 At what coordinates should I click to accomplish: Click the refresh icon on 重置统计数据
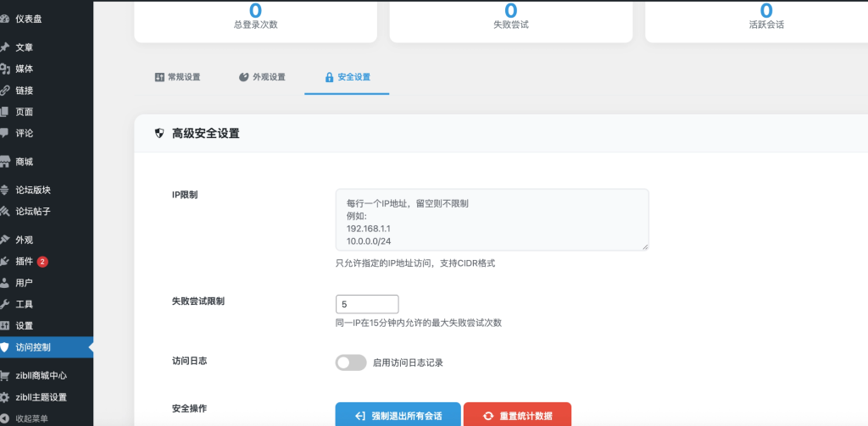[x=488, y=416]
